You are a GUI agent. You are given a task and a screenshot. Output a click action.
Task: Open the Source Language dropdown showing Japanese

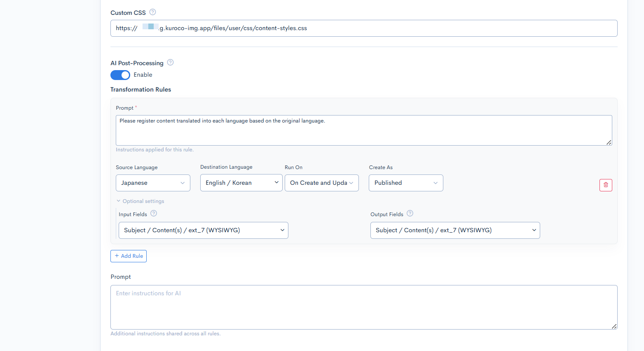coord(153,183)
